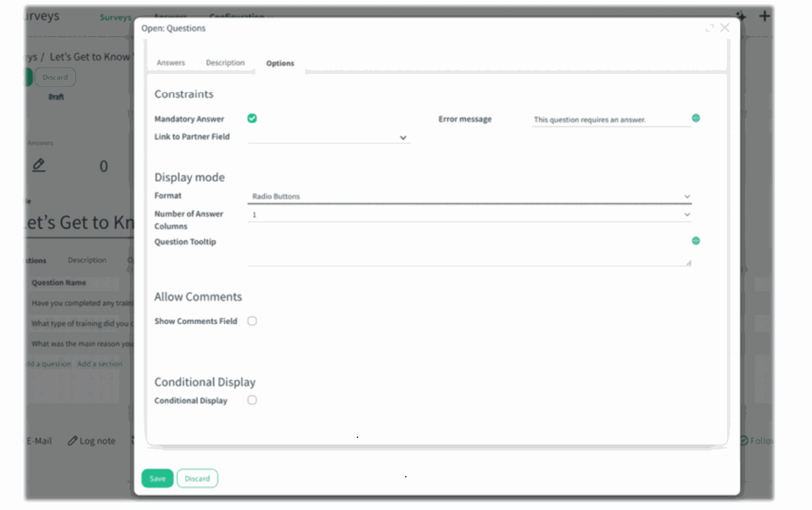Image resolution: width=812 pixels, height=510 pixels.
Task: Click the Log note pencil icon
Action: 73,441
